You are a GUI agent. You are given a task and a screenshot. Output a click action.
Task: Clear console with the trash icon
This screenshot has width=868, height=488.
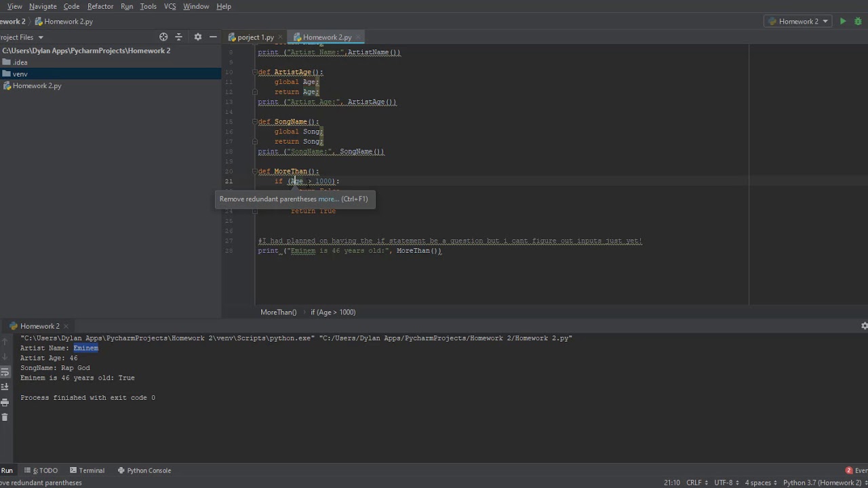coord(5,418)
